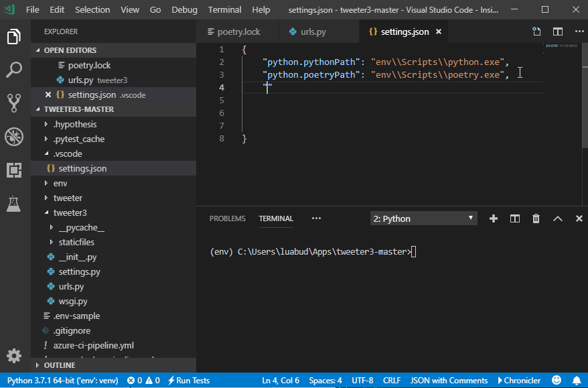Maximize the panel with up chevron
Screen dimensions: 588x388
point(557,218)
